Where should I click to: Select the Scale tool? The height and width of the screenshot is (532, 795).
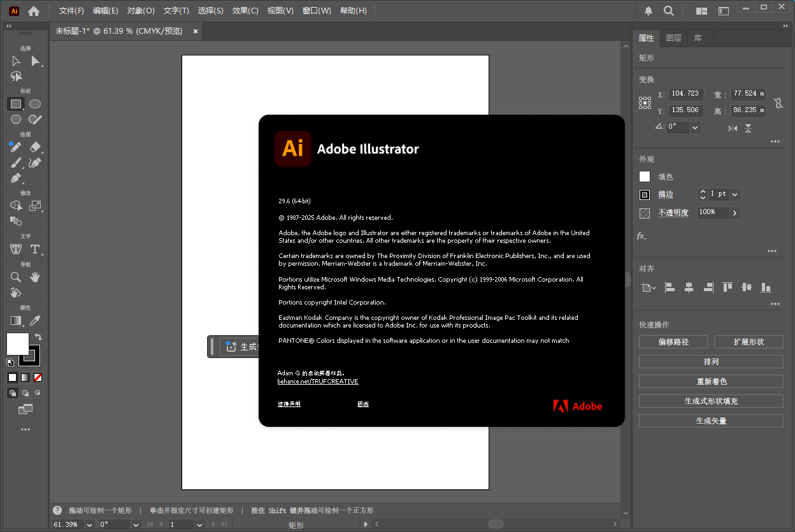click(x=36, y=206)
